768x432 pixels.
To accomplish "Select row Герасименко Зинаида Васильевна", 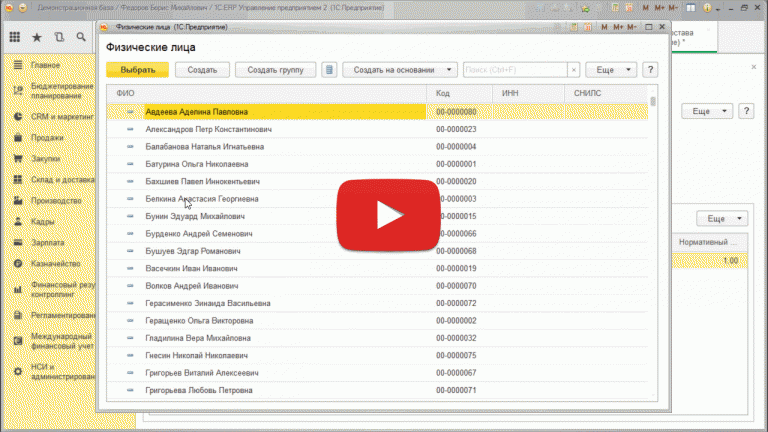I will tap(377, 303).
